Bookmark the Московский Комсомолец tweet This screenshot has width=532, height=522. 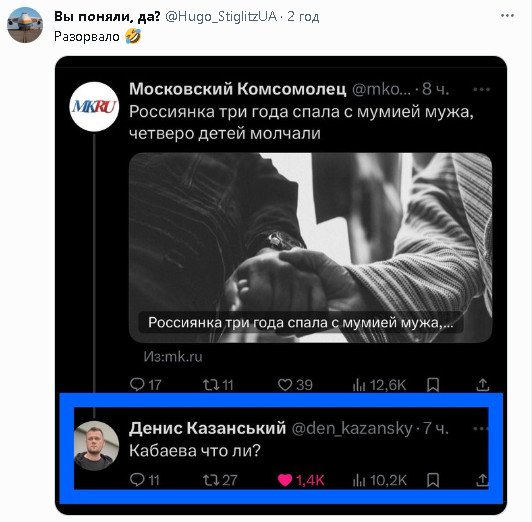pos(433,385)
